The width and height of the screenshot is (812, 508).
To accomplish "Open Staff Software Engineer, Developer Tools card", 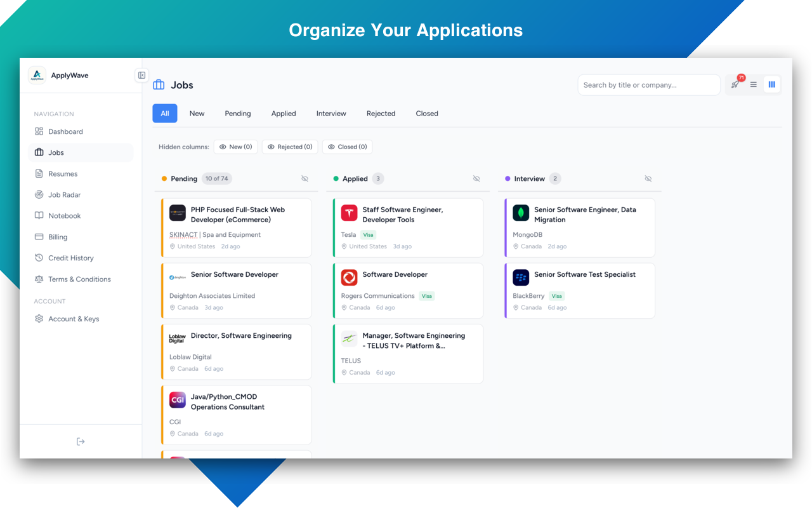I will [408, 228].
